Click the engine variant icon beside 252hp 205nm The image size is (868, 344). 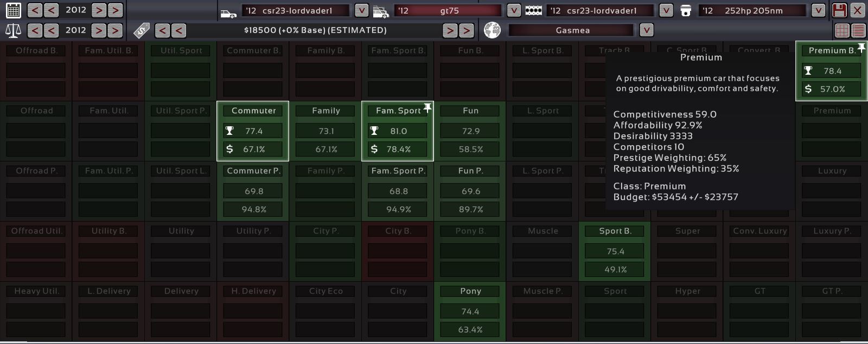[x=686, y=10]
